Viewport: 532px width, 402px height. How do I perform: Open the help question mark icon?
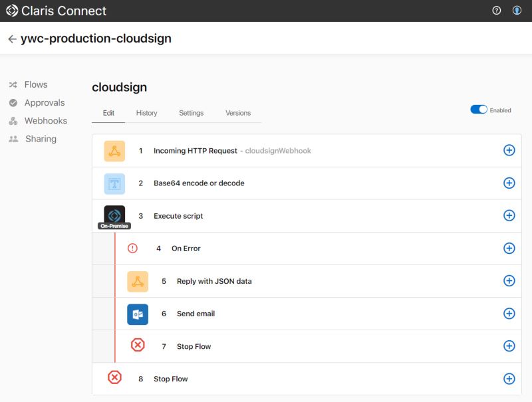[x=496, y=11]
